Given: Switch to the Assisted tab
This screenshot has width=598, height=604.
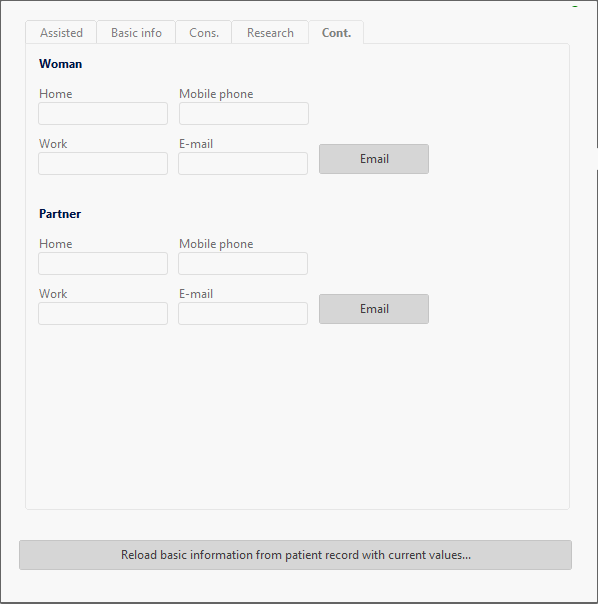Looking at the screenshot, I should coord(61,32).
